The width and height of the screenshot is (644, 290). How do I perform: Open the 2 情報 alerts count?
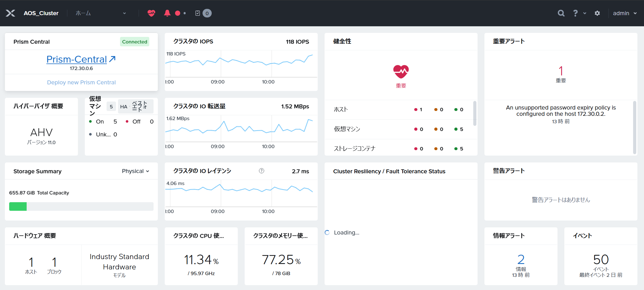(521, 259)
